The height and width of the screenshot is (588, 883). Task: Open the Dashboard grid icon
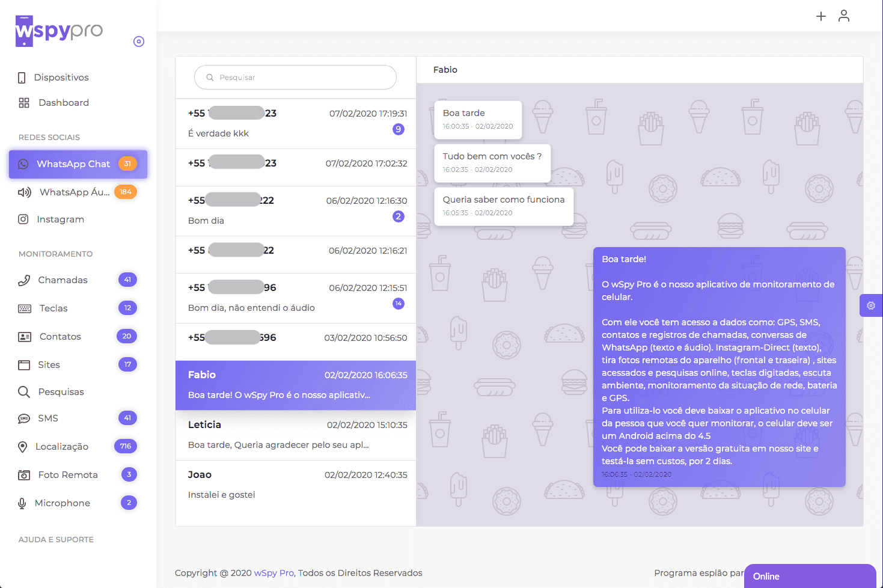point(24,103)
